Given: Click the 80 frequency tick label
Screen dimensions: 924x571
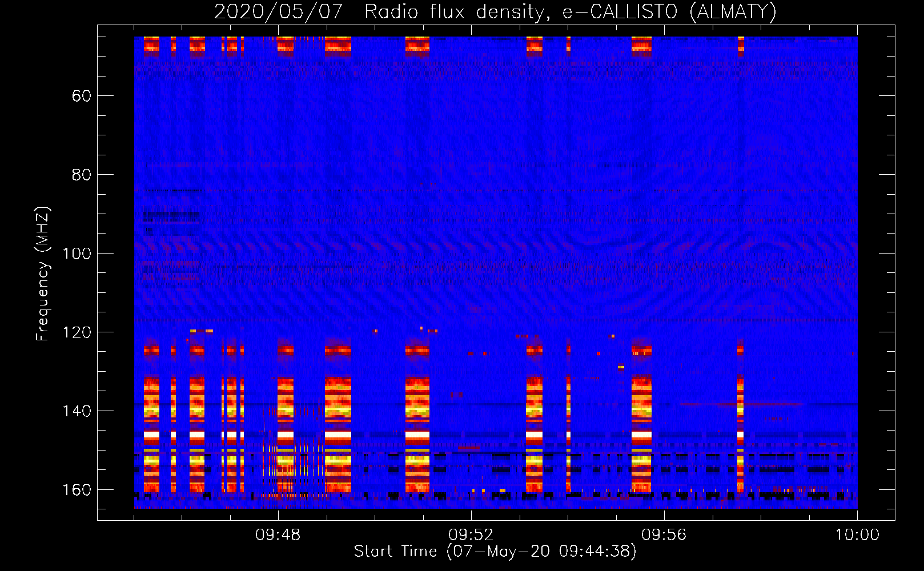Looking at the screenshot, I should 82,175.
